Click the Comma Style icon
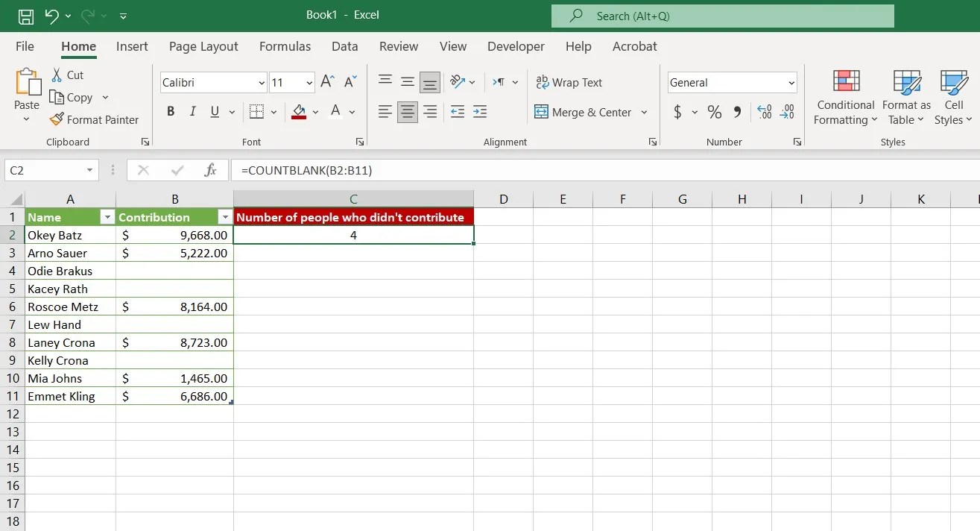Viewport: 980px width, 531px height. click(x=739, y=112)
